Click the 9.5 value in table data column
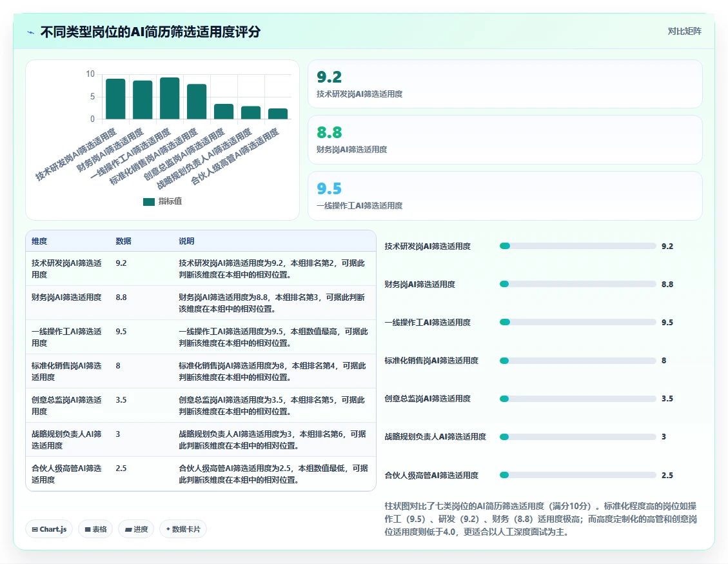This screenshot has width=728, height=564. click(x=121, y=331)
